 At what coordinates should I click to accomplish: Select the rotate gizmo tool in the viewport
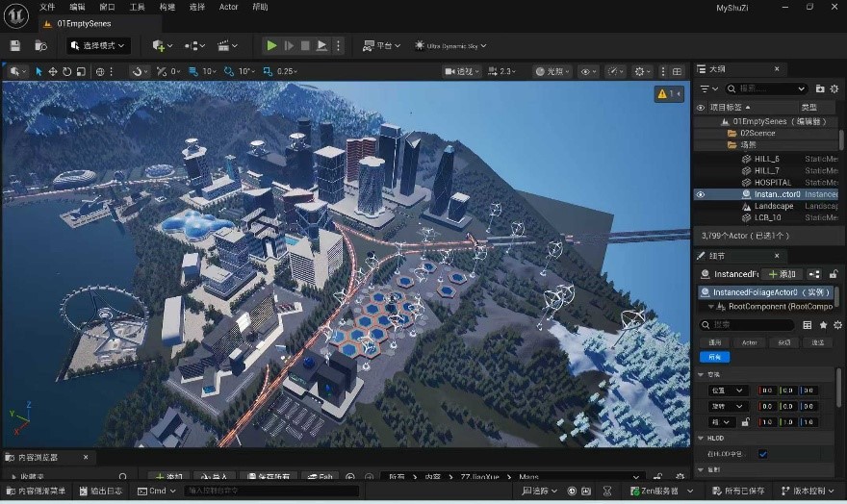66,71
